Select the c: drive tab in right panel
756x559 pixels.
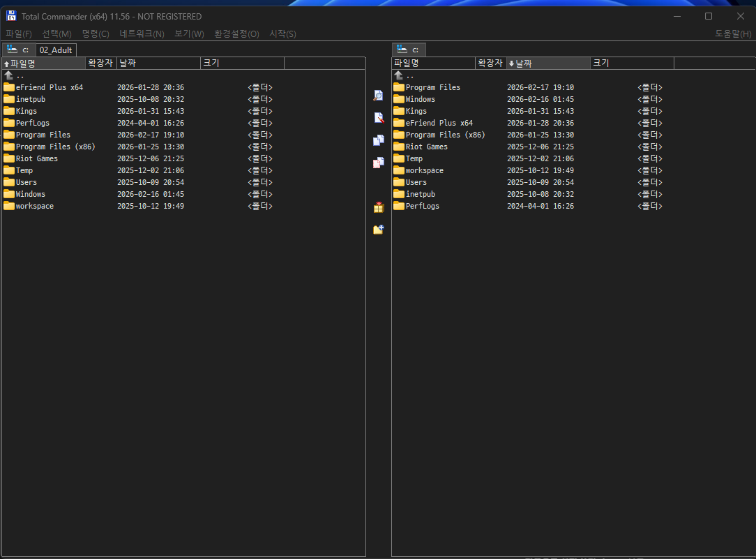pyautogui.click(x=409, y=50)
